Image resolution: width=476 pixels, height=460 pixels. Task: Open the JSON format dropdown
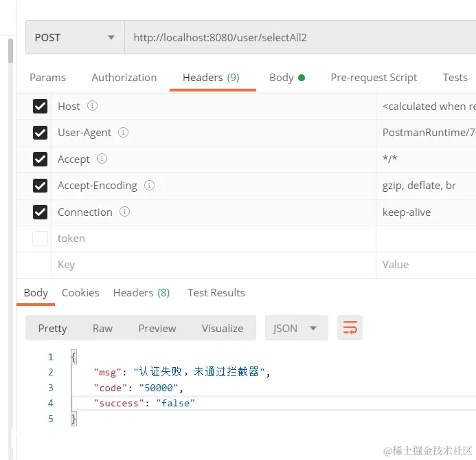coord(296,328)
